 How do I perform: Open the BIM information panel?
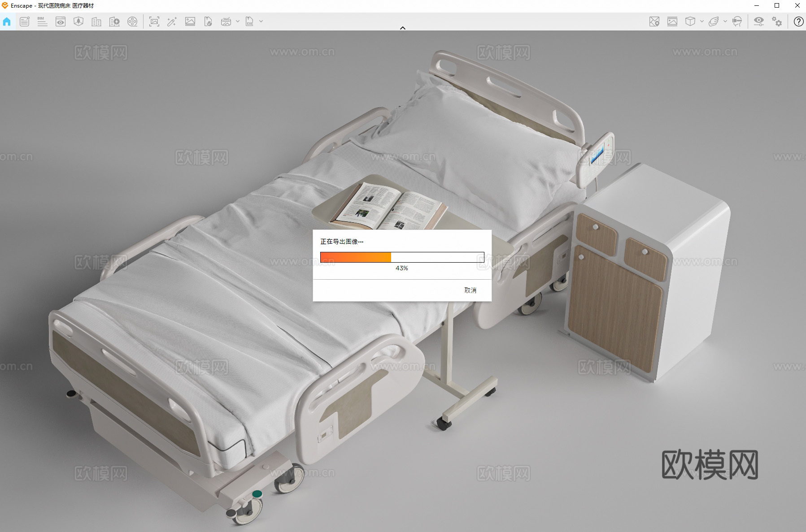[x=42, y=22]
